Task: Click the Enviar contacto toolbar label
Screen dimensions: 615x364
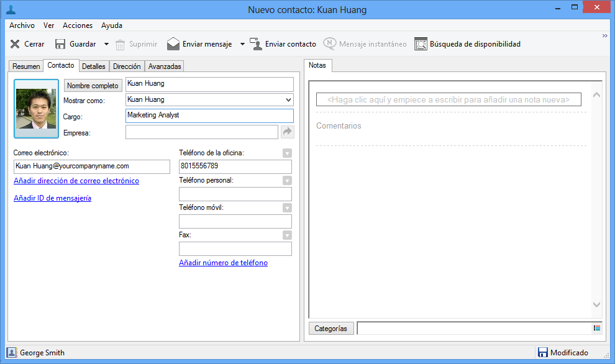Action: coord(291,44)
